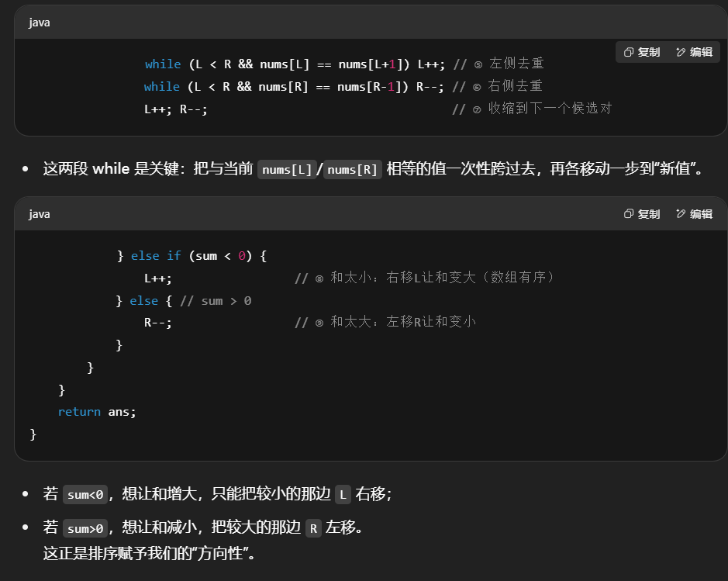Click the inline L code chip in the bullet
Image resolution: width=728 pixels, height=581 pixels.
click(x=343, y=494)
